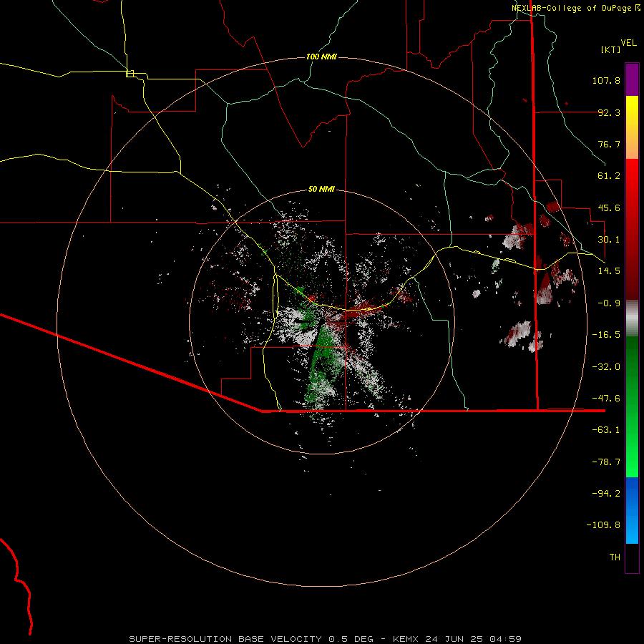Select the 61.2 velocity legend value
644x644 pixels.
(x=609, y=176)
